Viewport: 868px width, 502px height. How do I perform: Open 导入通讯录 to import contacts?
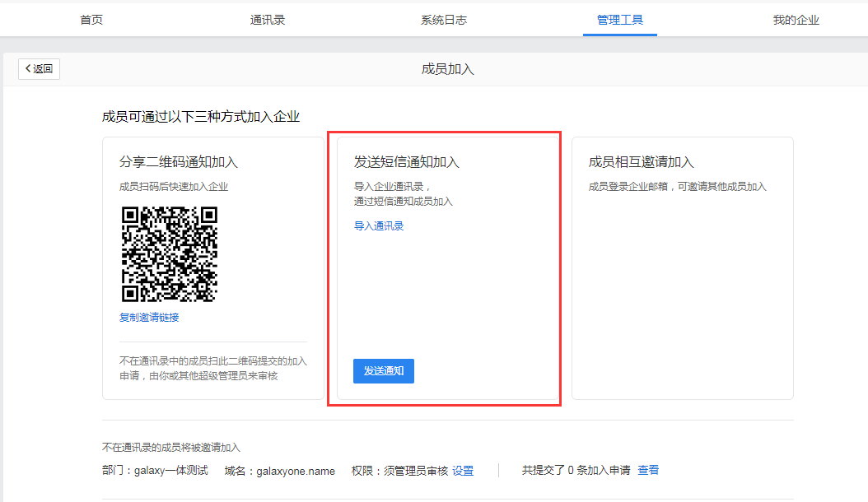(x=379, y=225)
